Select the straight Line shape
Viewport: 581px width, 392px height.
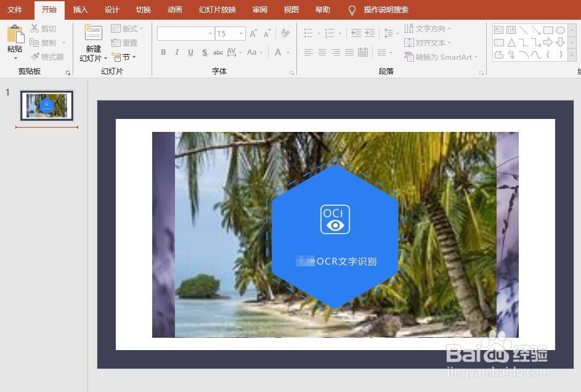524,30
